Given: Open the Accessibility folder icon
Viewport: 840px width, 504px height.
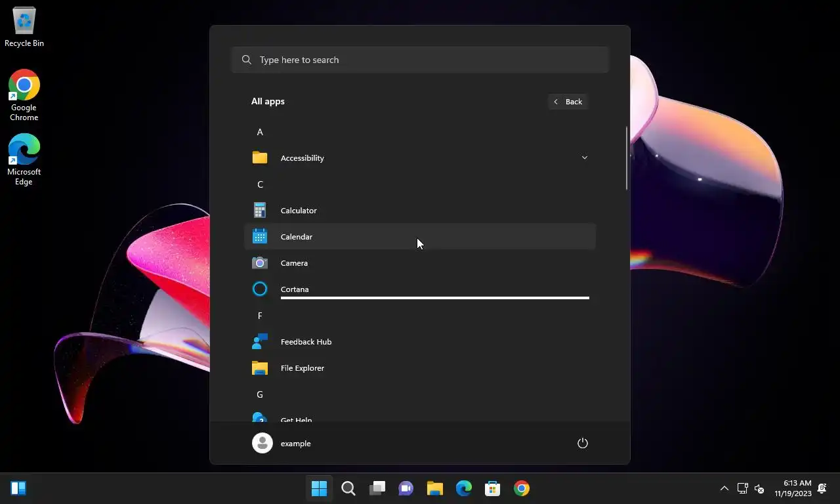Looking at the screenshot, I should coord(260,157).
